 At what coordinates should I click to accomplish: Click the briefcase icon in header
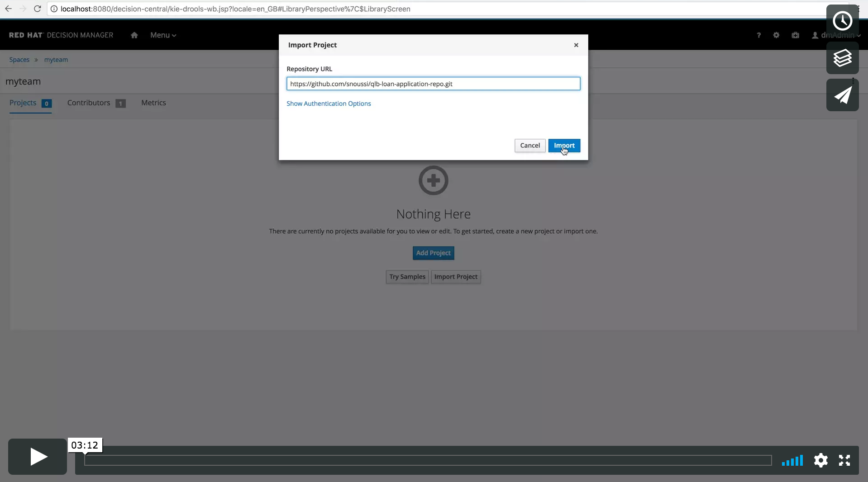tap(795, 35)
